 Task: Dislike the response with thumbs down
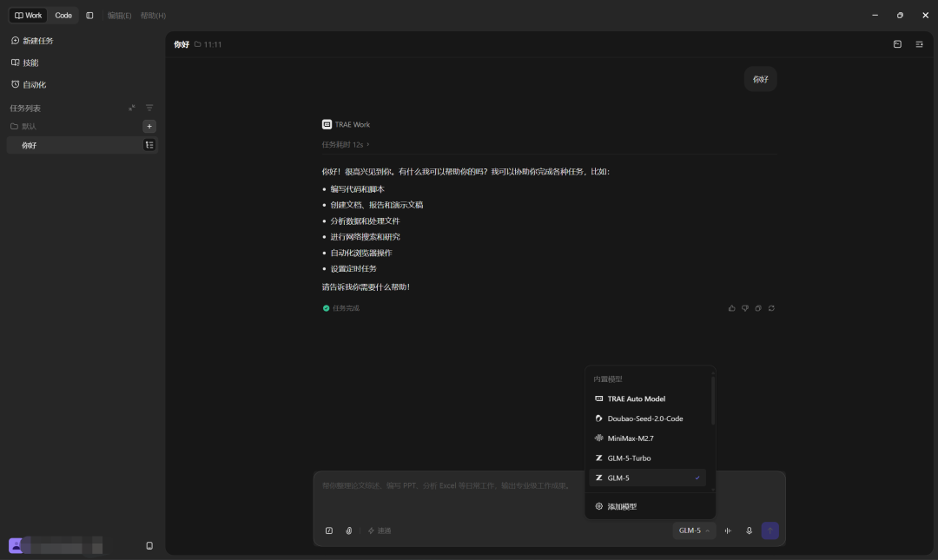(x=745, y=308)
